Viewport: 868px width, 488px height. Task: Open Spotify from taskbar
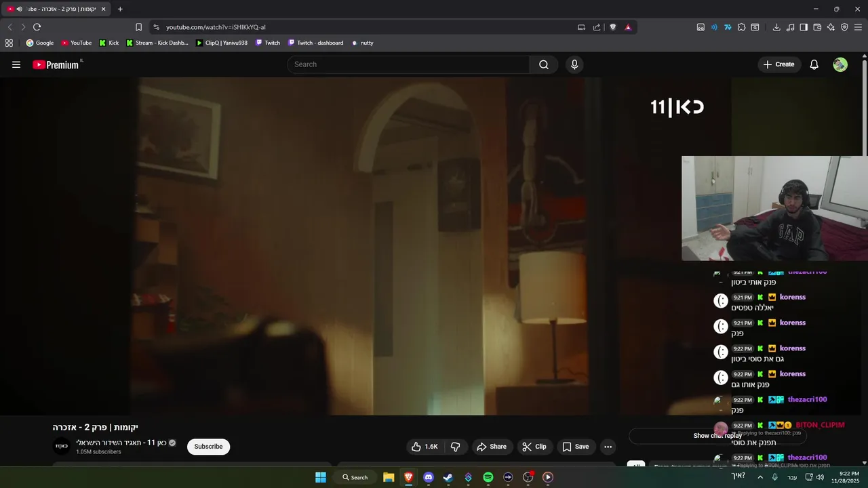coord(488,477)
